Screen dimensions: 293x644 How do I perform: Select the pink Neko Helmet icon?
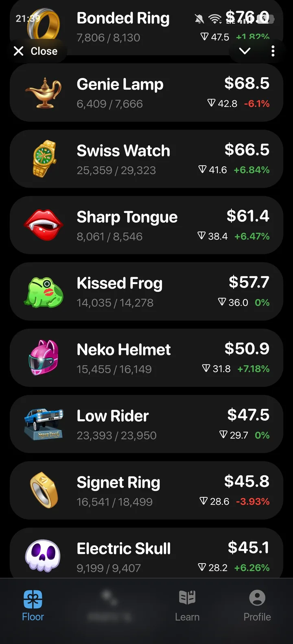(44, 358)
